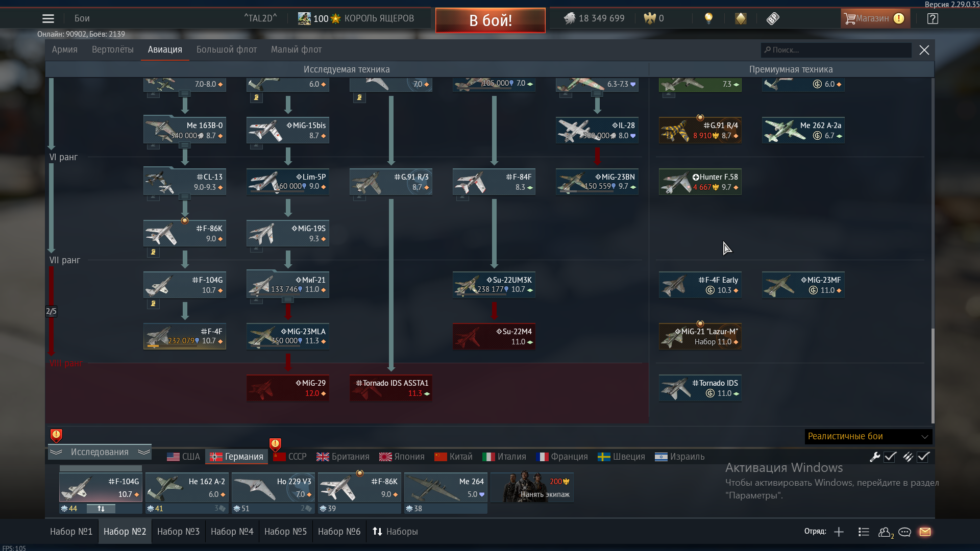
Task: Switch to Набор №6 preset
Action: click(x=339, y=532)
